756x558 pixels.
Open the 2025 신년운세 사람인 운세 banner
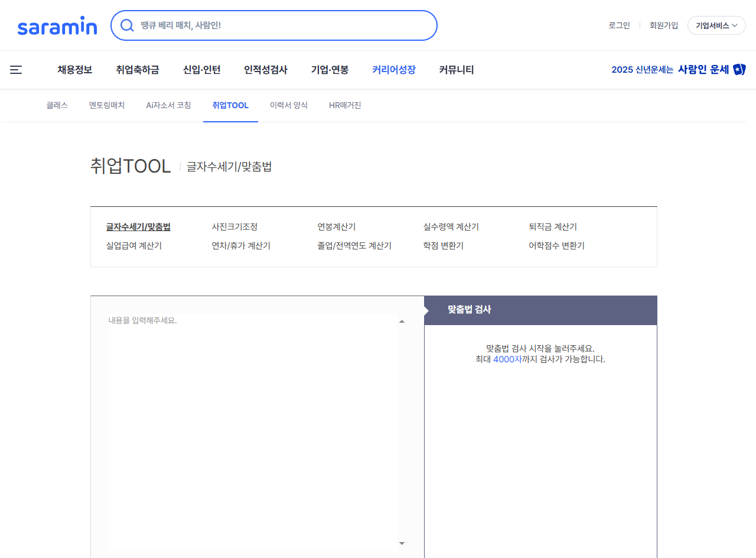tap(677, 69)
